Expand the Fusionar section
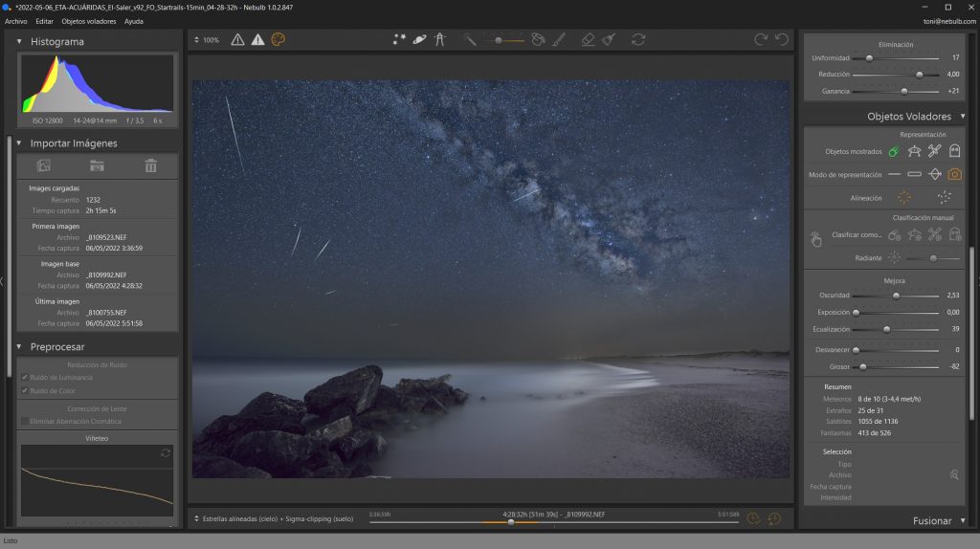Screen dimensions: 980x549 coord(961,521)
